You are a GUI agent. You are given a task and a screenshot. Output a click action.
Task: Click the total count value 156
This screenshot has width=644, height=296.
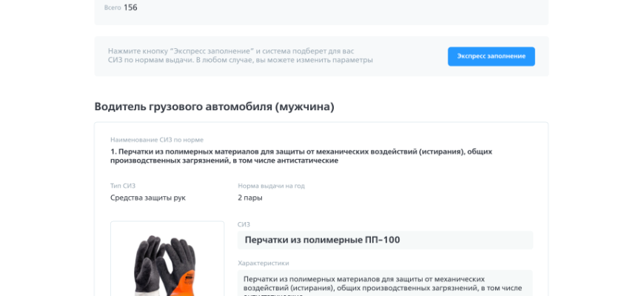(130, 7)
